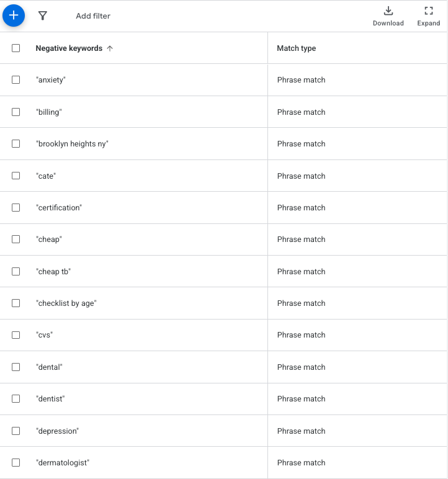Check the "anxiety" keyword row
This screenshot has width=448, height=479.
[x=16, y=80]
